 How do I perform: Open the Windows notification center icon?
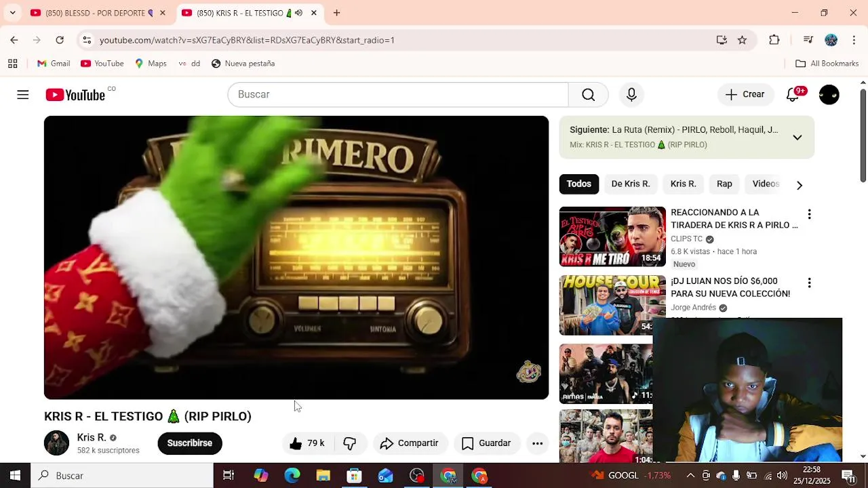(x=848, y=476)
